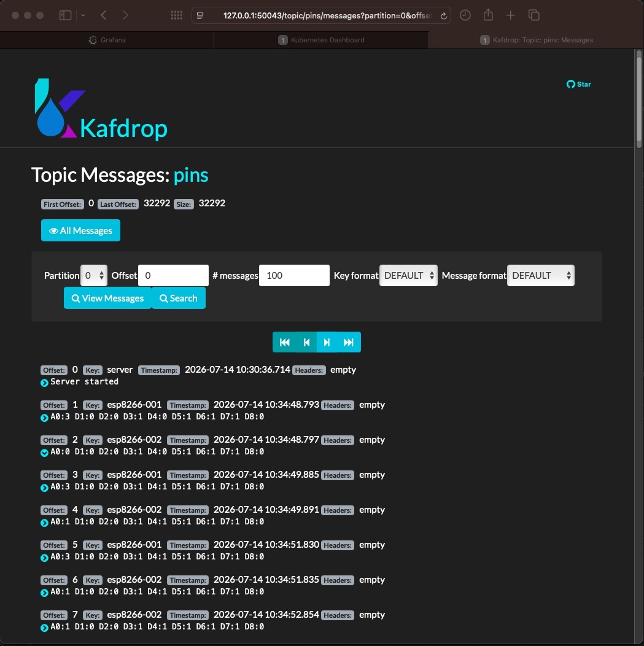
Task: Click the Kafdrop logo
Action: (x=101, y=109)
